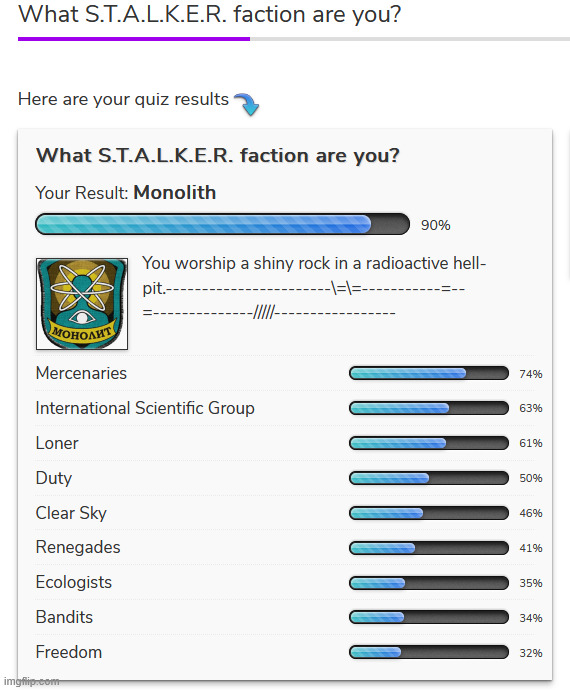
Task: Click the page title quiz heading
Action: pos(210,14)
